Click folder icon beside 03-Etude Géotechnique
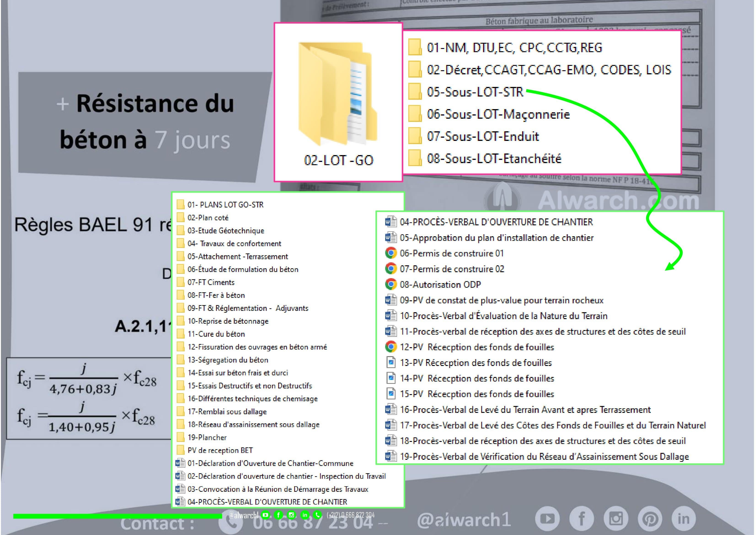Viewport: 756px width, 535px height. coord(180,231)
